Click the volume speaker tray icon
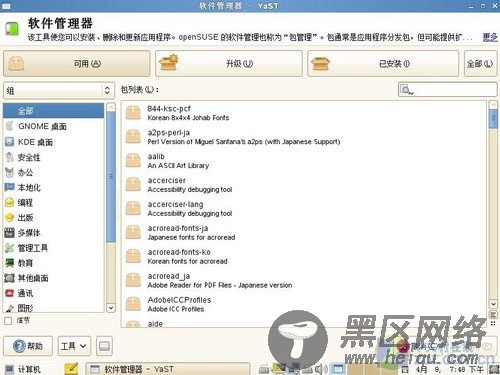The image size is (500, 375). tap(321, 369)
